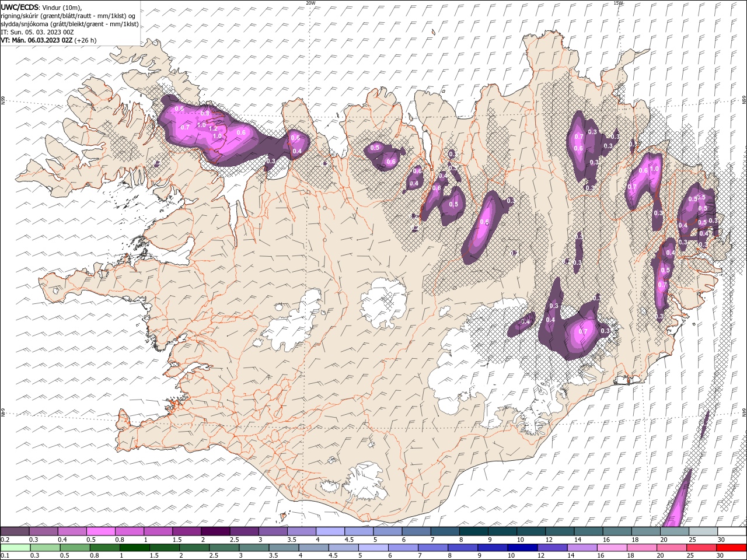Image resolution: width=747 pixels, height=560 pixels.
Task: Select the dark teal top-row swatch starting at 8
Action: pos(473,531)
